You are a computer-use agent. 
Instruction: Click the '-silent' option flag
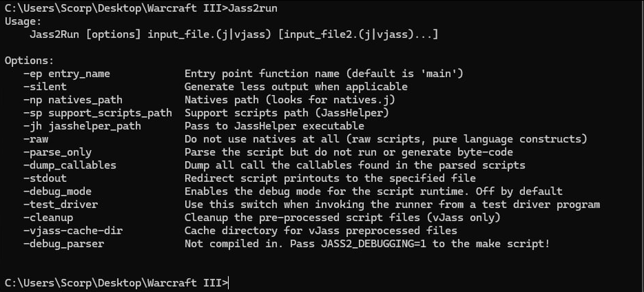coord(45,87)
